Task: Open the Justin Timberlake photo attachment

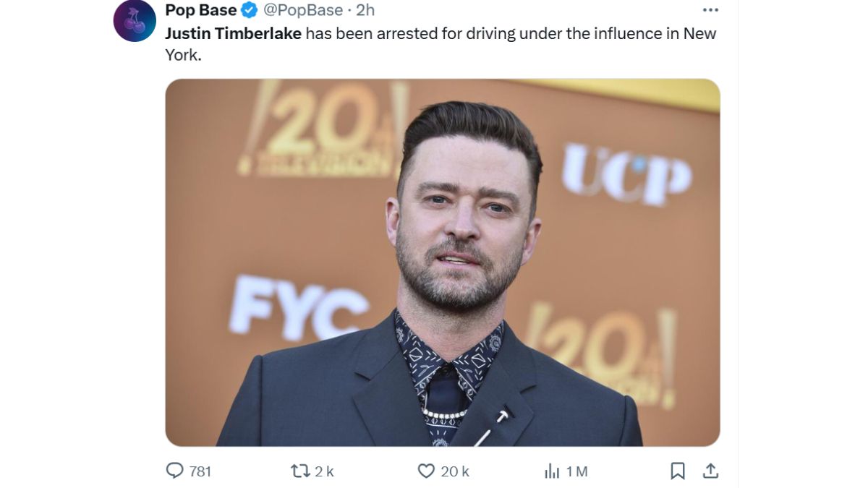Action: [x=443, y=264]
